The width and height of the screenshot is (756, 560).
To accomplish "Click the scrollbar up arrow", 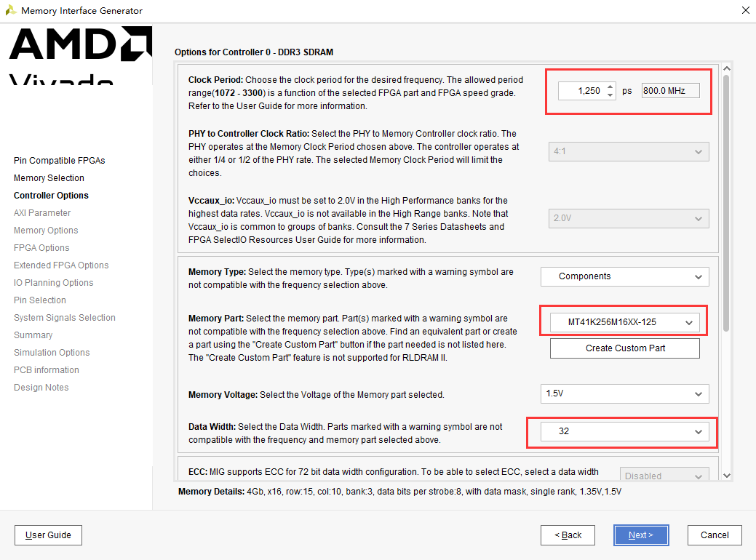I will tap(727, 68).
